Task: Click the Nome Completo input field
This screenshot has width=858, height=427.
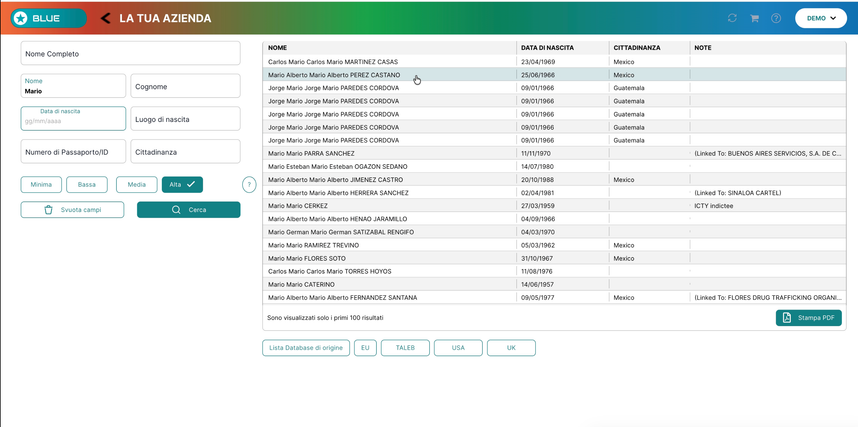Action: pos(130,53)
